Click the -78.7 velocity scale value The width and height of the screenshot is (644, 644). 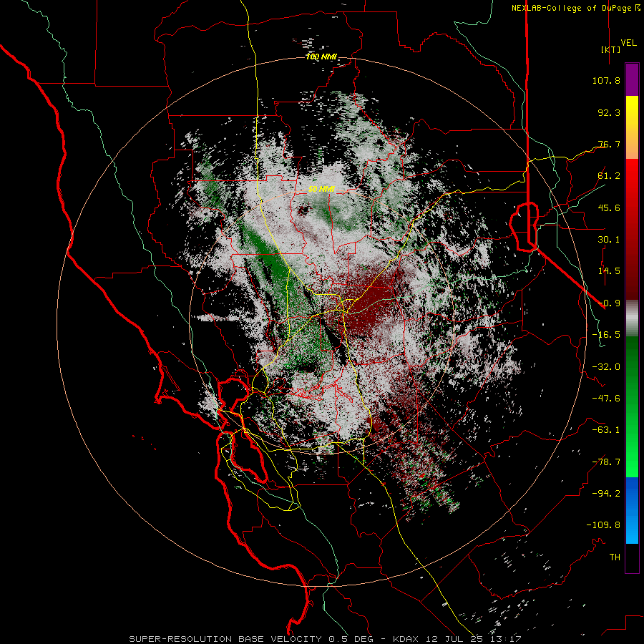tap(606, 462)
